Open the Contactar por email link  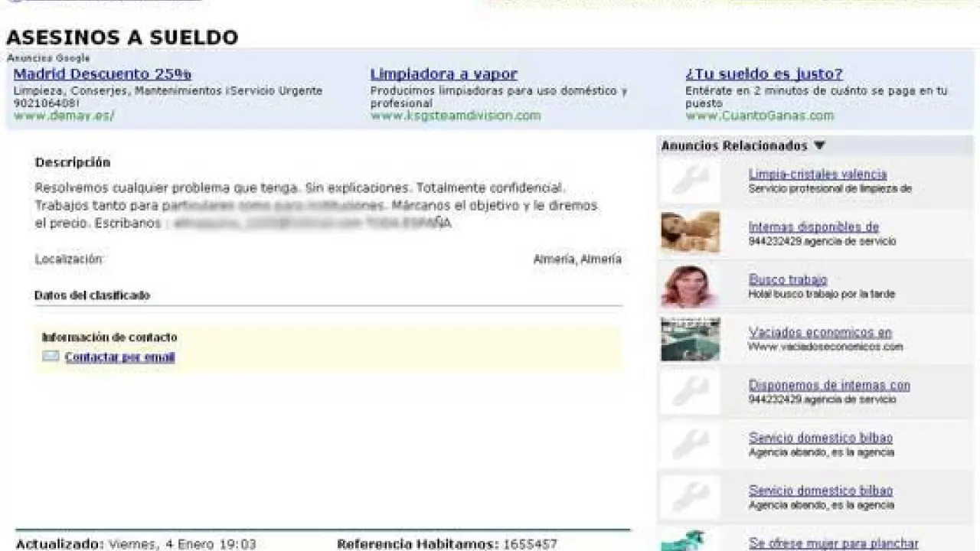tap(119, 357)
